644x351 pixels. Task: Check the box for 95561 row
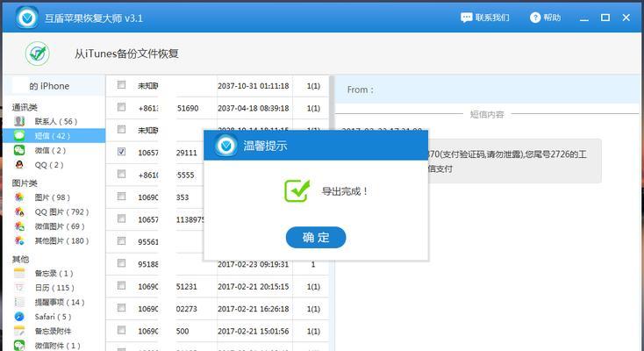point(121,240)
